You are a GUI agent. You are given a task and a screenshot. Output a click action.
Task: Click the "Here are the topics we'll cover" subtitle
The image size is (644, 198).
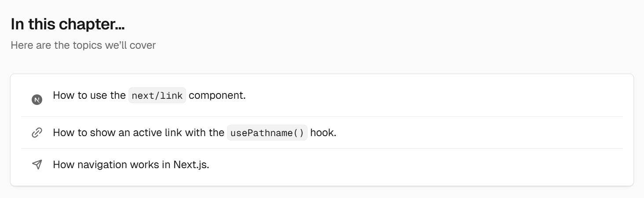(x=83, y=45)
